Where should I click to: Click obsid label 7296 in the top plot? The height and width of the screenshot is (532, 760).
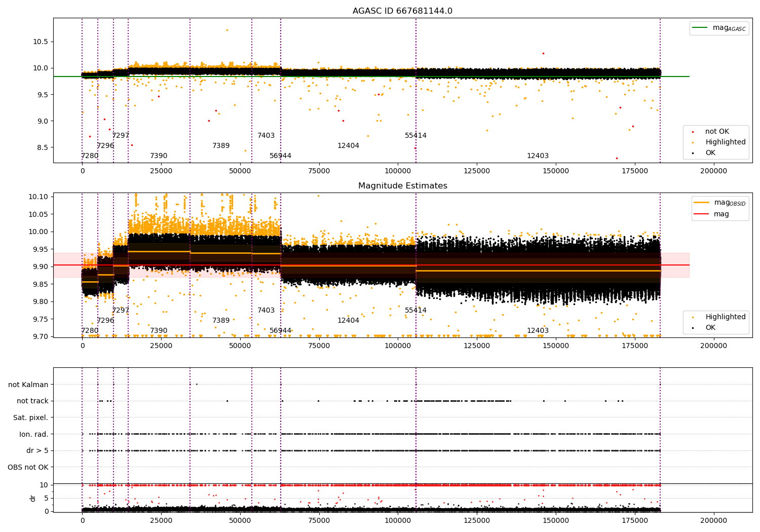click(105, 146)
